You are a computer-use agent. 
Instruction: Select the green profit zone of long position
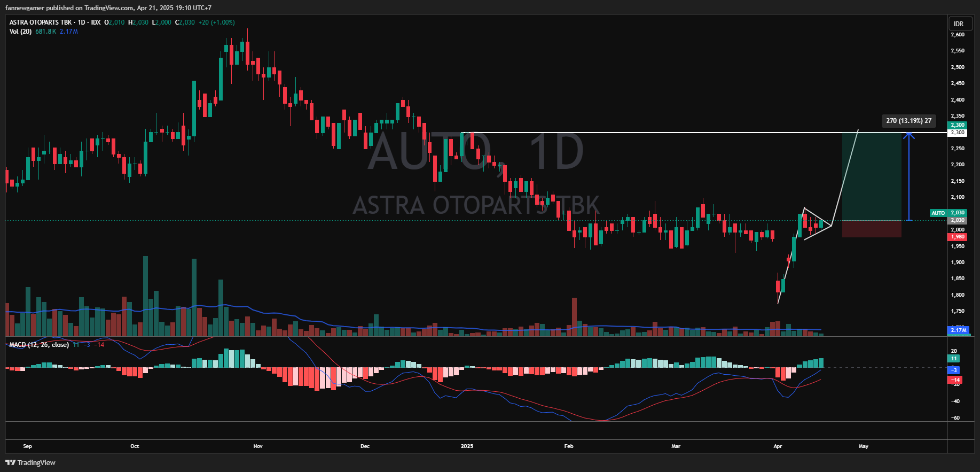[x=872, y=176]
